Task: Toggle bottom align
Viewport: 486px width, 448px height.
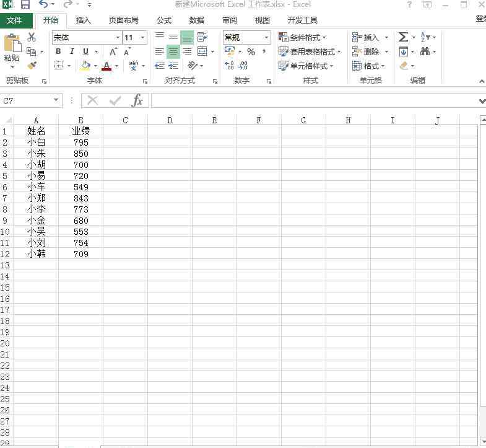Action: 187,38
